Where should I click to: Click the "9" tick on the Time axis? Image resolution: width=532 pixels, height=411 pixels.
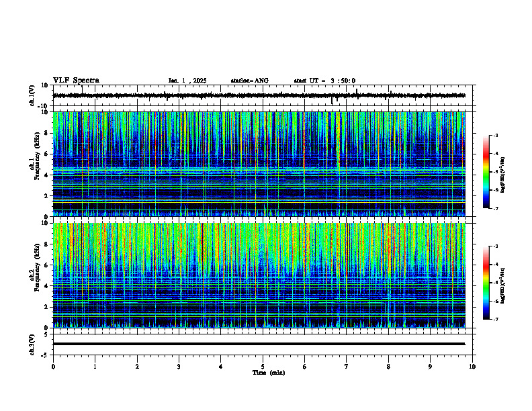431,367
